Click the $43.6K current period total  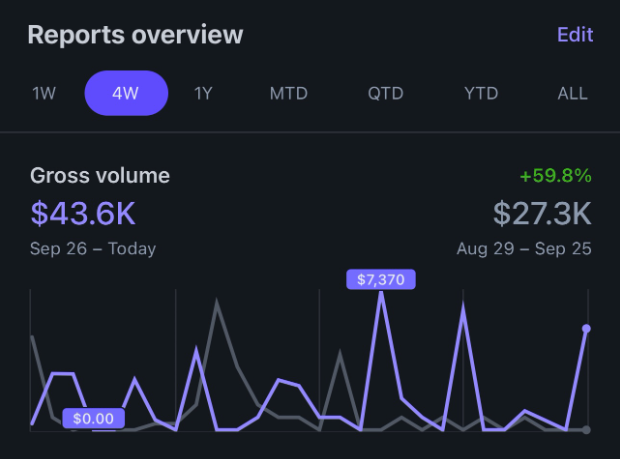click(83, 213)
